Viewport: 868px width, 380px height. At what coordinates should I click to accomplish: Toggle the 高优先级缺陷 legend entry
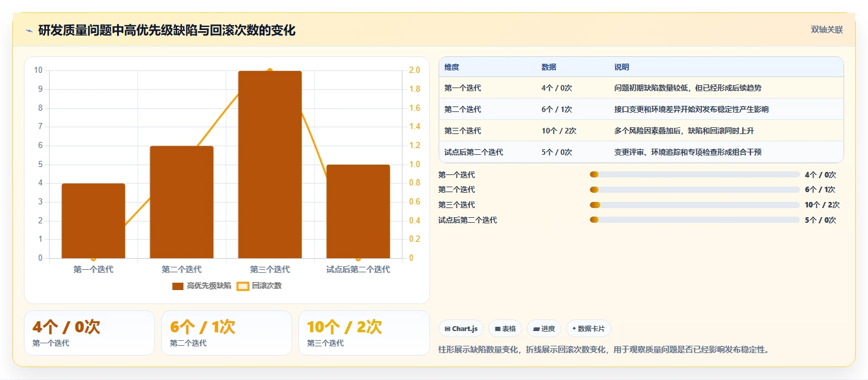pos(202,286)
